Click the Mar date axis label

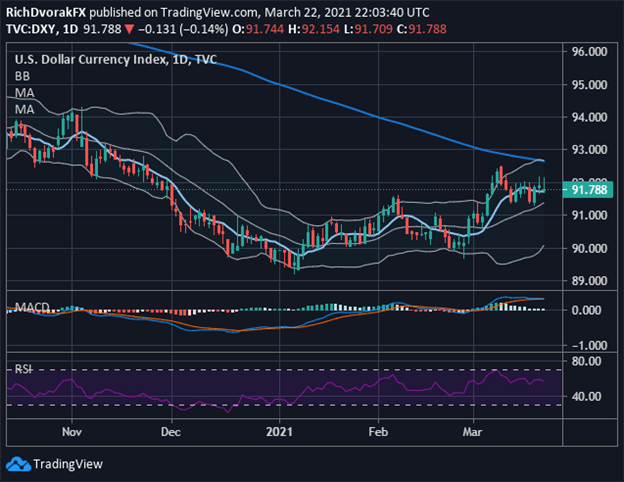[472, 432]
